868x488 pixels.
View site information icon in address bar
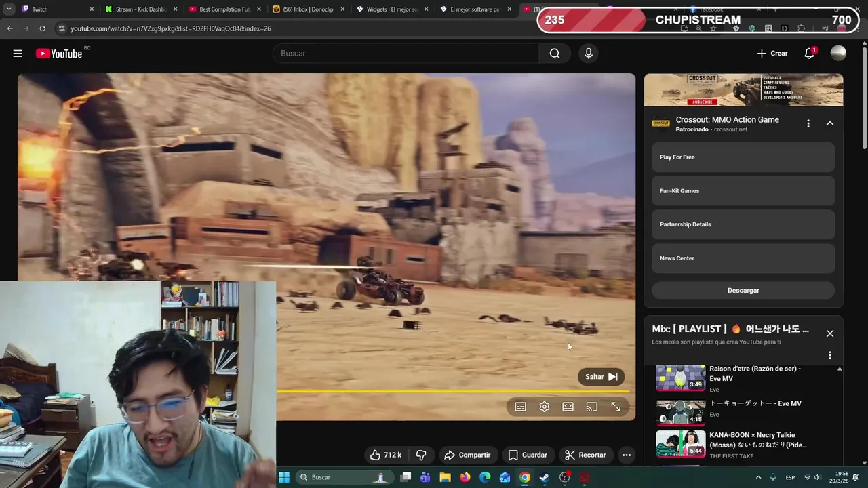click(x=62, y=28)
